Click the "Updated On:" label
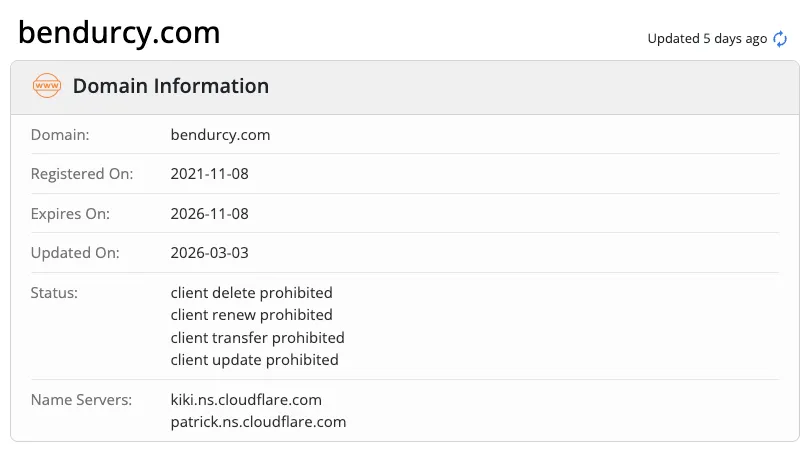The width and height of the screenshot is (808, 453). pyautogui.click(x=75, y=253)
